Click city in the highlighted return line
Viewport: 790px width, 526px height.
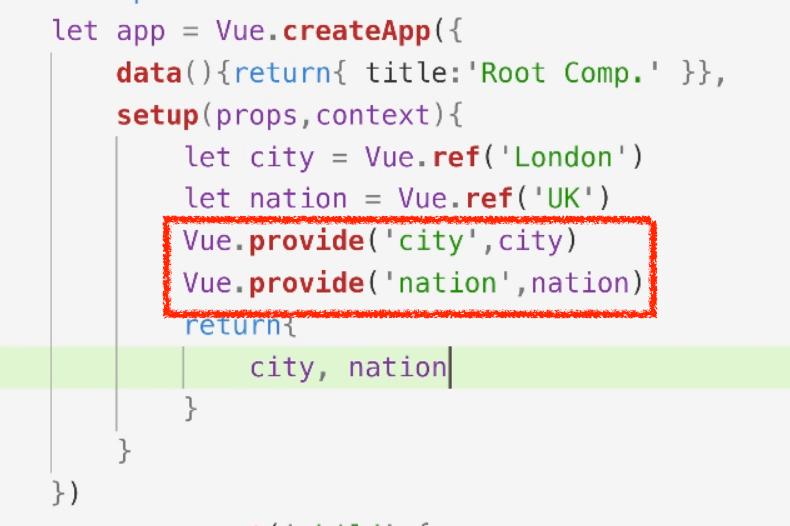click(282, 367)
